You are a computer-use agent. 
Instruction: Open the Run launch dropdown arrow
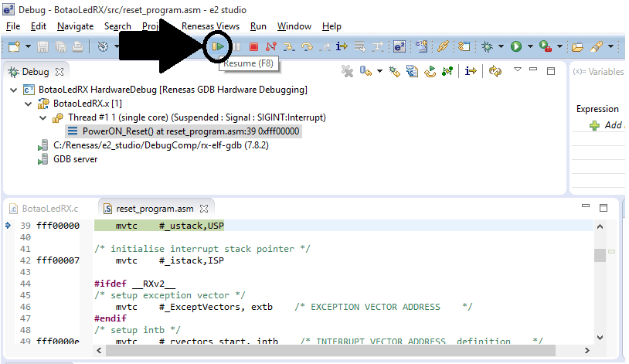point(530,46)
